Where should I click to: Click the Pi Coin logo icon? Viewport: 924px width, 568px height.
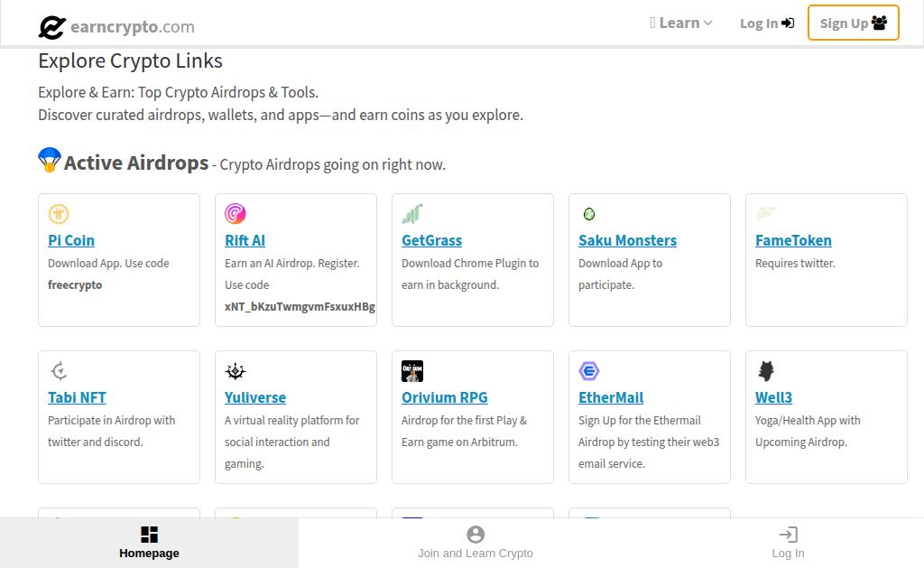tap(59, 213)
